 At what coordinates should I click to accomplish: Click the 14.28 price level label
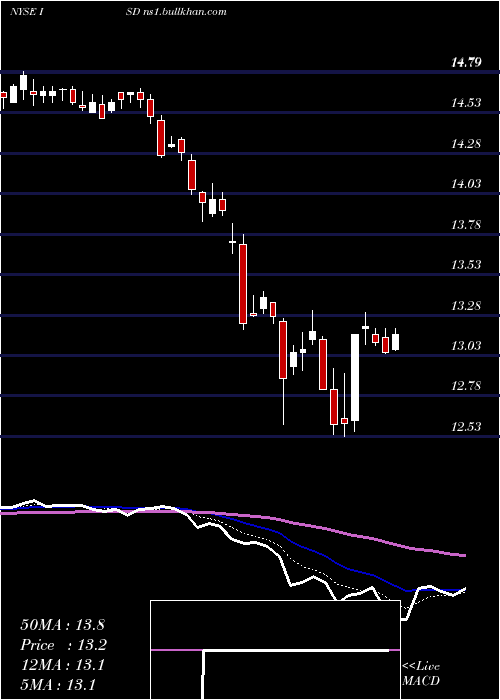[466, 144]
